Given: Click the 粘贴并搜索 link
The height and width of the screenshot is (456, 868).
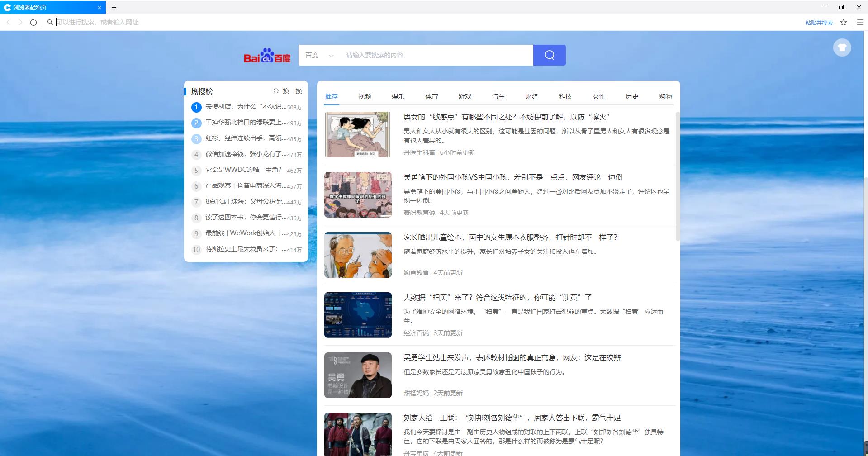Looking at the screenshot, I should 819,22.
